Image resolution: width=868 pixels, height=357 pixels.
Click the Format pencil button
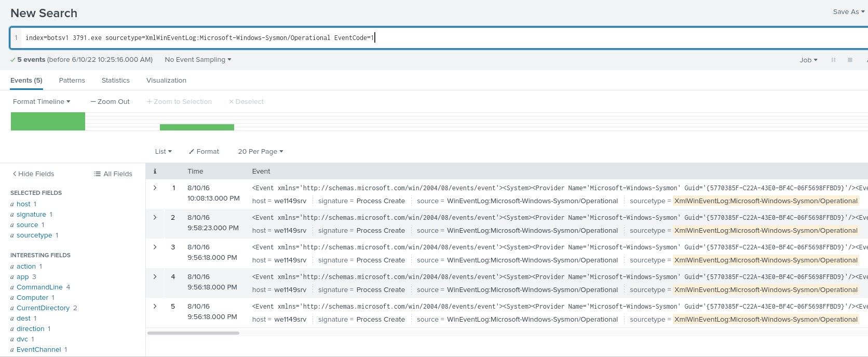click(204, 151)
